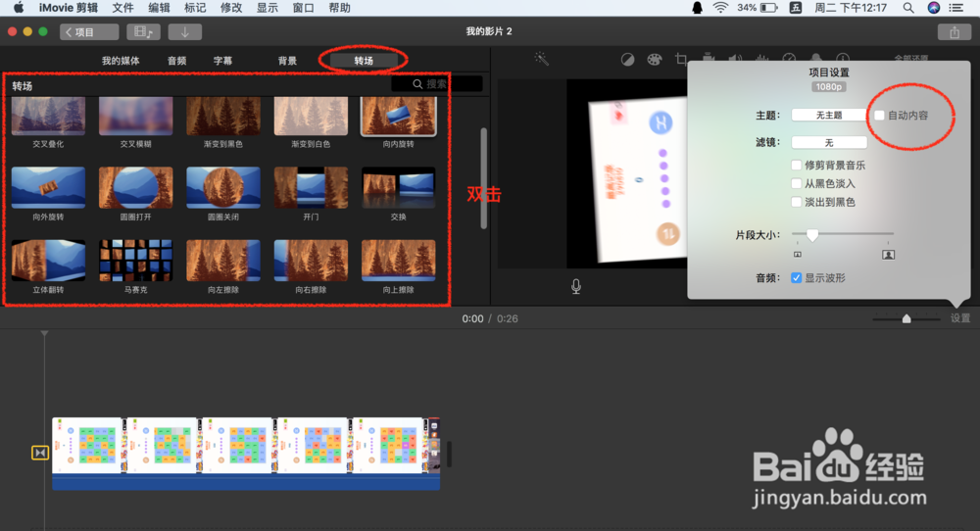
Task: Open the color balance tool
Action: click(x=627, y=60)
